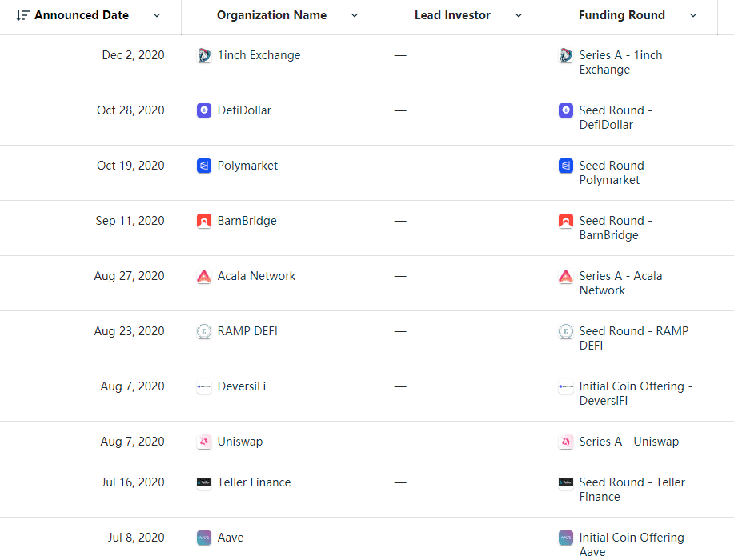Open the Lead Investor column dropdown chevron

coord(519,15)
